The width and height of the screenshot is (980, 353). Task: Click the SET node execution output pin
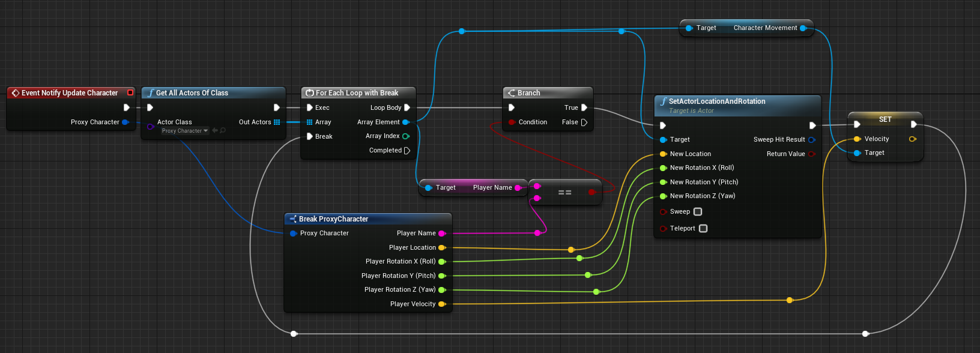[913, 124]
